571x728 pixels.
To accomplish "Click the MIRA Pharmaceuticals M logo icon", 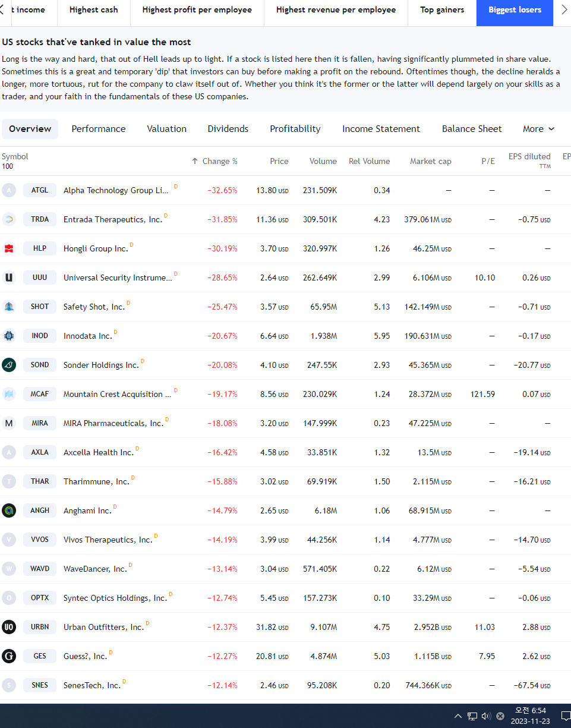I will [x=8, y=423].
